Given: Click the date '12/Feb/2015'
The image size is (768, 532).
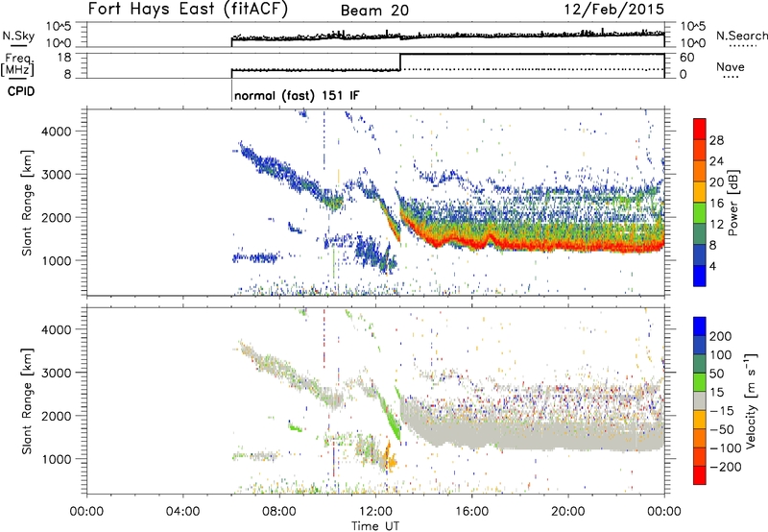Looking at the screenshot, I should pyautogui.click(x=614, y=9).
